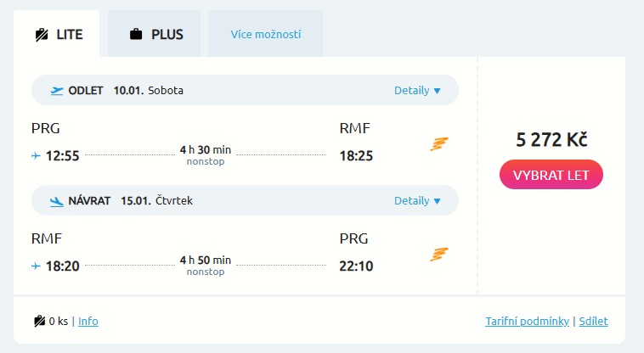The width and height of the screenshot is (644, 353).
Task: Click the outbound 4 h 30 min nonstop label
Action: click(205, 155)
